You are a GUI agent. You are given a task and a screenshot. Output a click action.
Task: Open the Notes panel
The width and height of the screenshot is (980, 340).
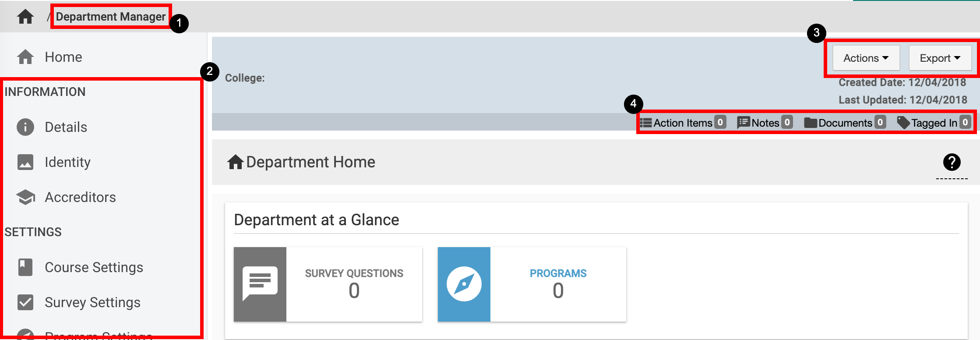point(765,123)
